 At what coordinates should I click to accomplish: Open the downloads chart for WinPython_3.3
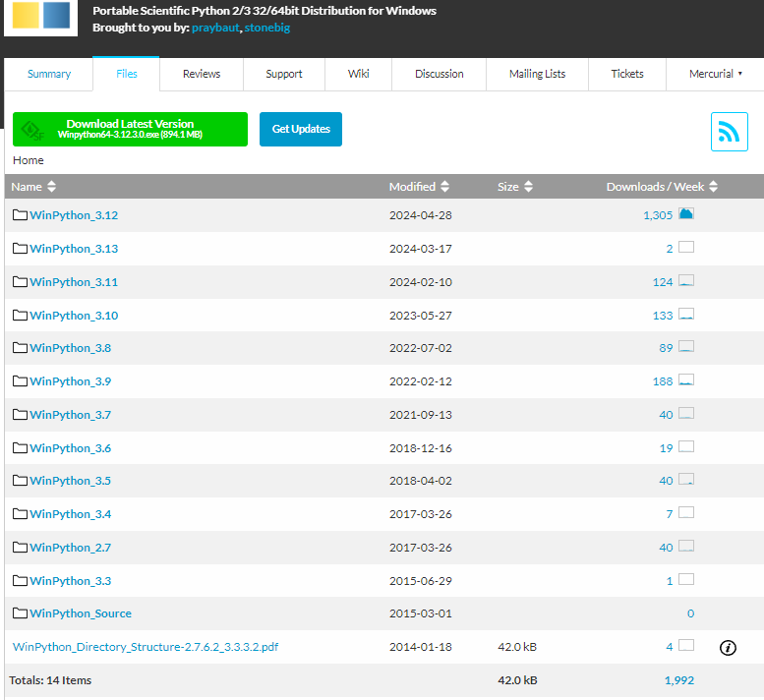tap(686, 579)
